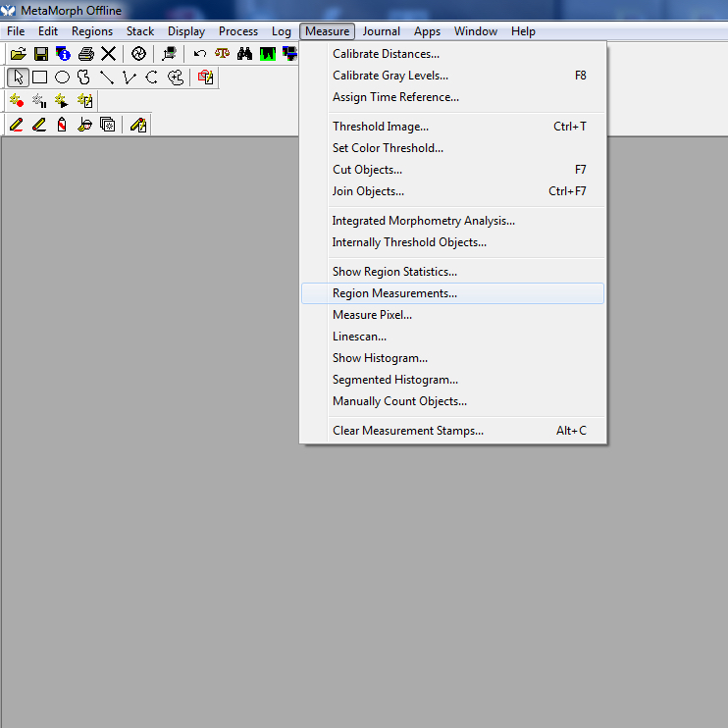The width and height of the screenshot is (728, 728).
Task: Select Set Color Threshold menu entry
Action: click(x=452, y=148)
